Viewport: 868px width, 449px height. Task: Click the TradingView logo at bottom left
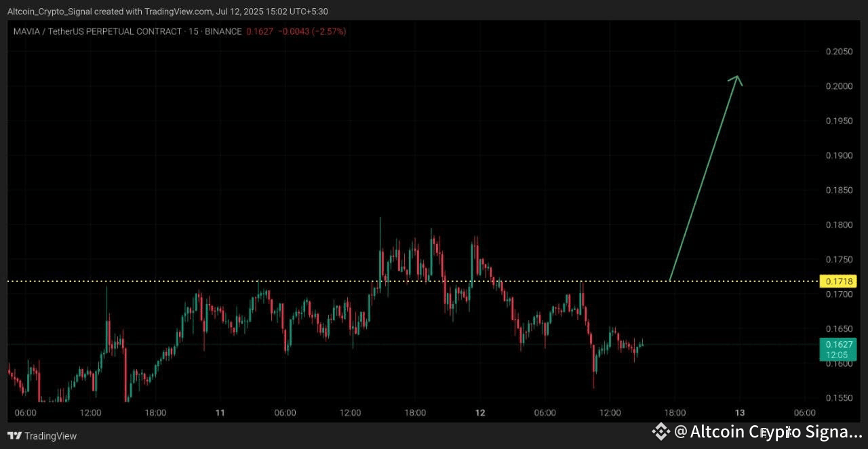tap(42, 436)
